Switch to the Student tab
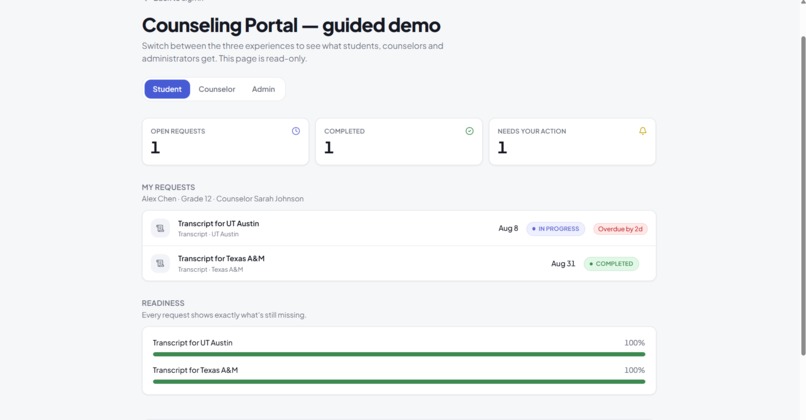Viewport: 806px width, 420px height. (x=167, y=89)
